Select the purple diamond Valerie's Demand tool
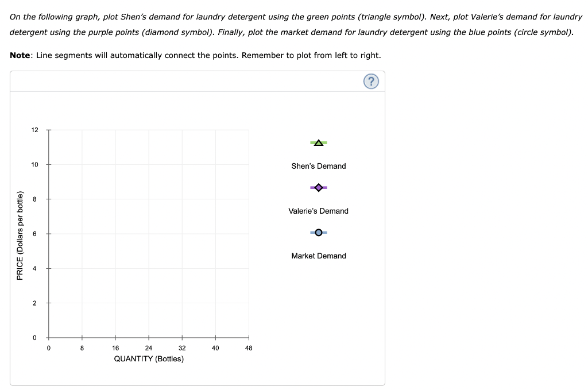This screenshot has width=588, height=390. (x=318, y=187)
